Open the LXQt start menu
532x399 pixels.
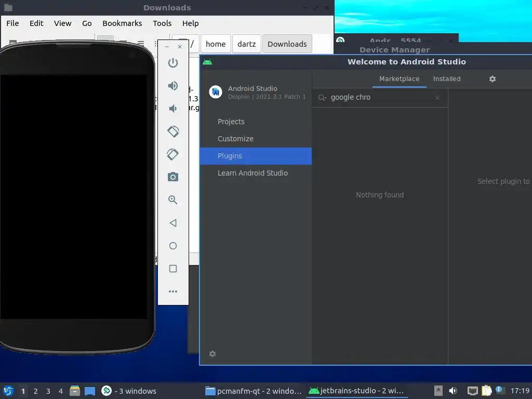8,391
